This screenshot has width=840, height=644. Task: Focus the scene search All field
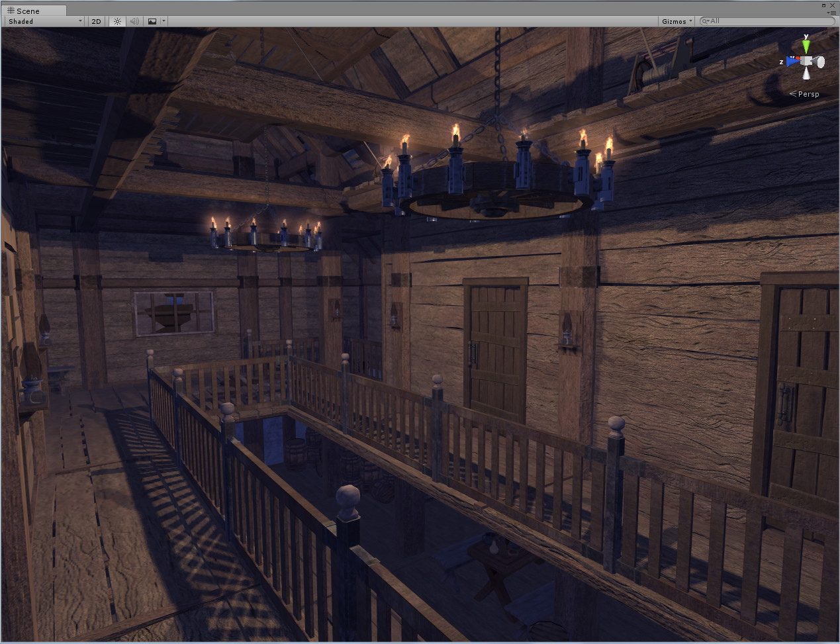point(768,21)
